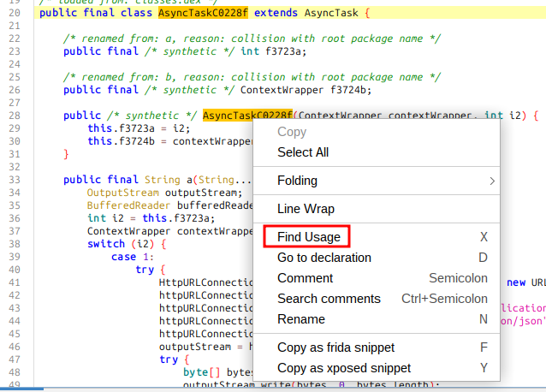Toggle Line Wrap in the context menu
This screenshot has width=546, height=392.
point(306,209)
